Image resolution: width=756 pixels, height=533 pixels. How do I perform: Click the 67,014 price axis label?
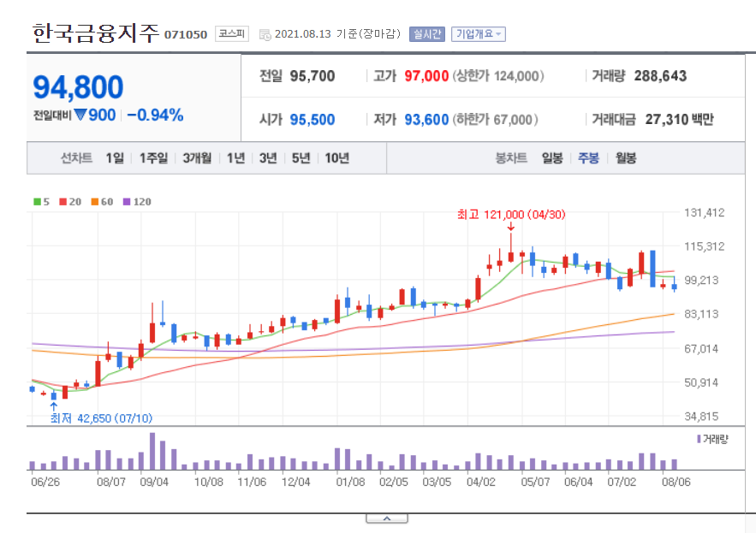(701, 348)
